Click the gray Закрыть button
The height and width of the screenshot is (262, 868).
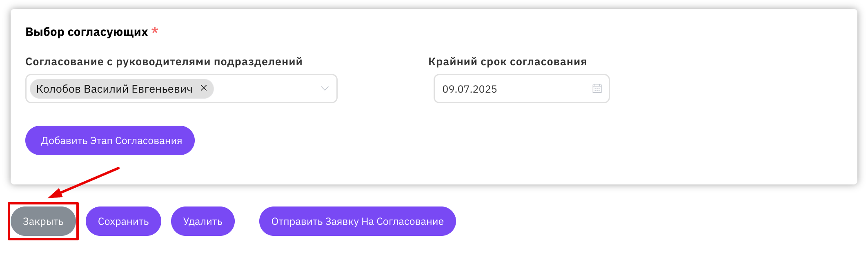43,221
